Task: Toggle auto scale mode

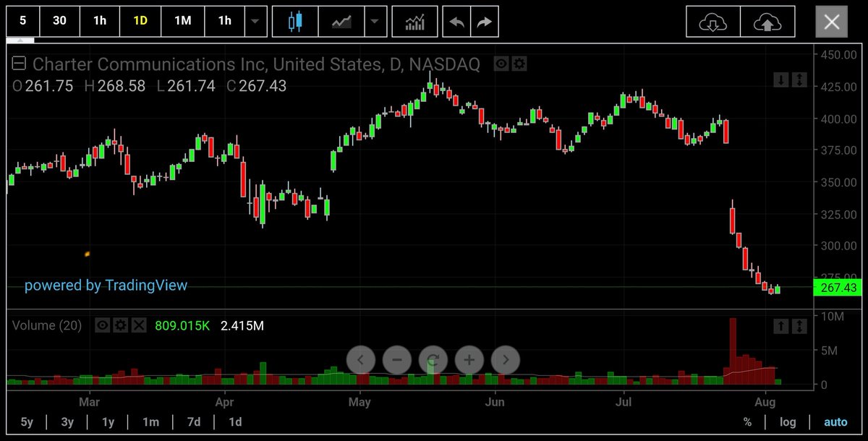Action: click(x=835, y=422)
